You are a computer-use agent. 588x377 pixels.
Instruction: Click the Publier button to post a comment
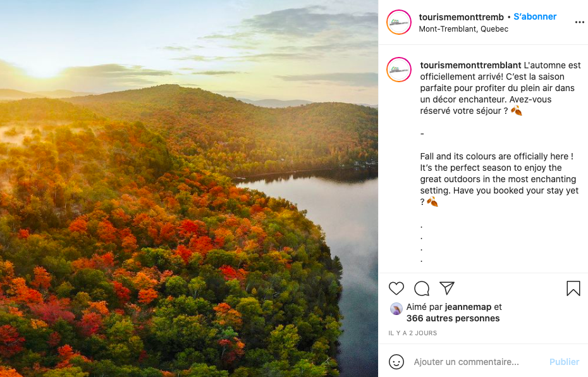click(564, 362)
